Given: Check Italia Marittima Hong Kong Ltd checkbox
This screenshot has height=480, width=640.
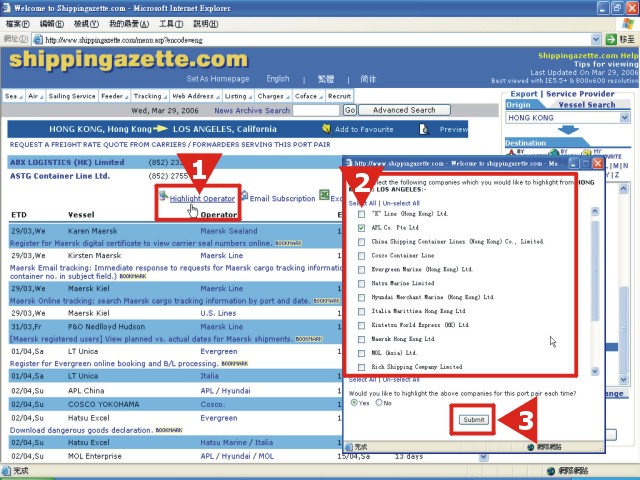Looking at the screenshot, I should (361, 311).
